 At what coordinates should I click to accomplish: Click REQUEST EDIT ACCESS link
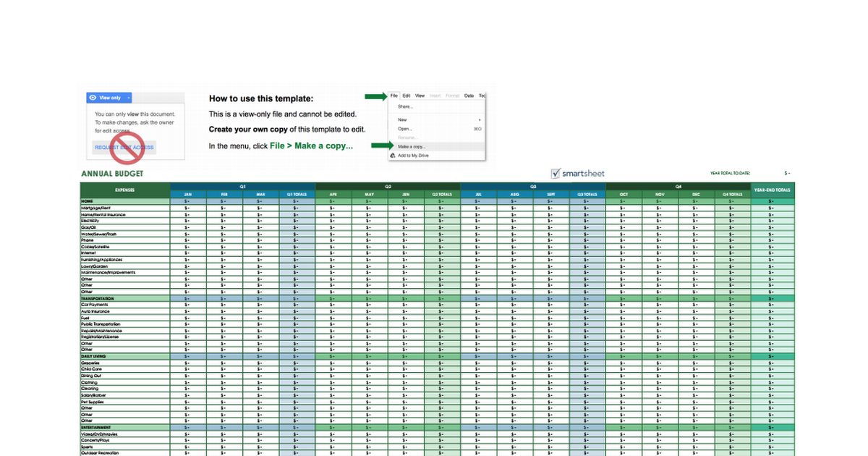[124, 147]
